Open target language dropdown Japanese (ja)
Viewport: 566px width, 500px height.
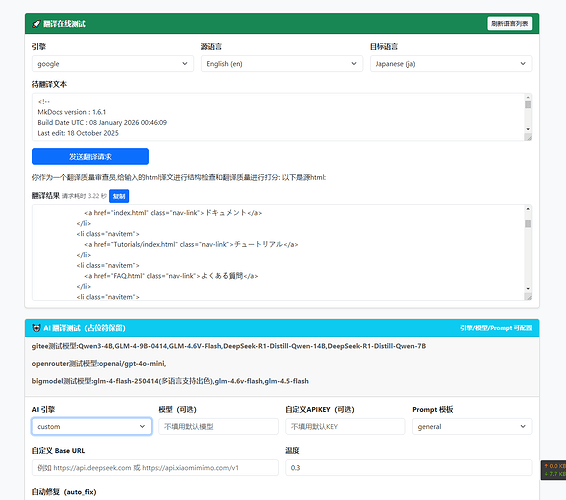451,64
